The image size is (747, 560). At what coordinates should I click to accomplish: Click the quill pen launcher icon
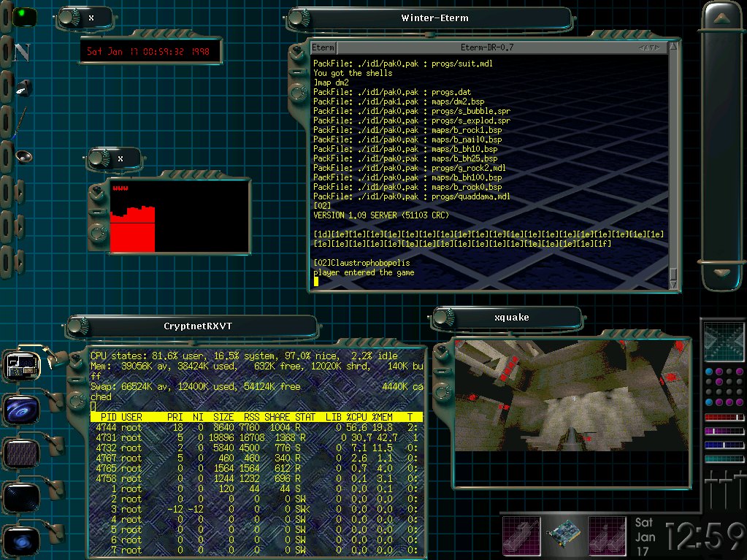(x=21, y=123)
